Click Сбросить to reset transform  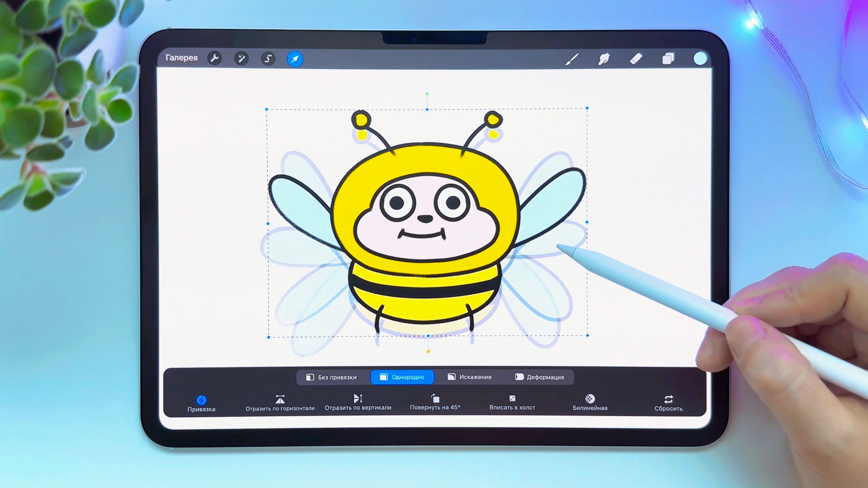point(669,403)
